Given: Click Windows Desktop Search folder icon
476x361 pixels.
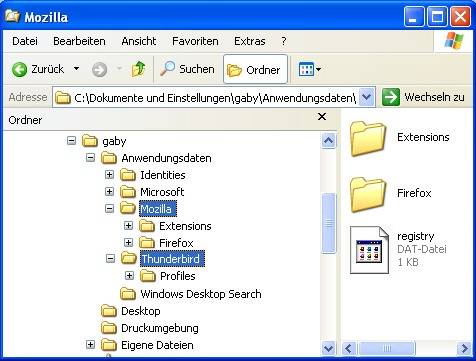Looking at the screenshot, I should pos(128,294).
